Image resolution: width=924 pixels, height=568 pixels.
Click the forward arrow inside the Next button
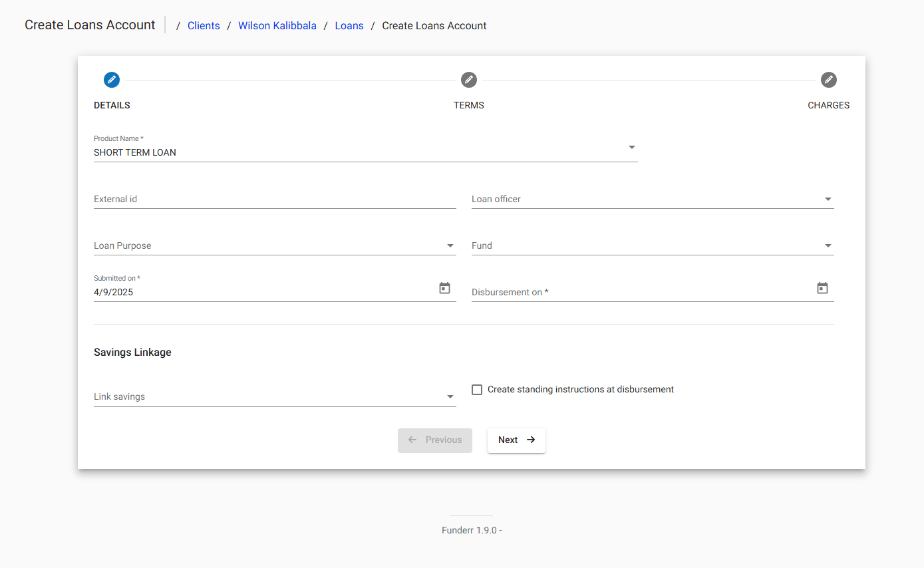[x=530, y=440]
